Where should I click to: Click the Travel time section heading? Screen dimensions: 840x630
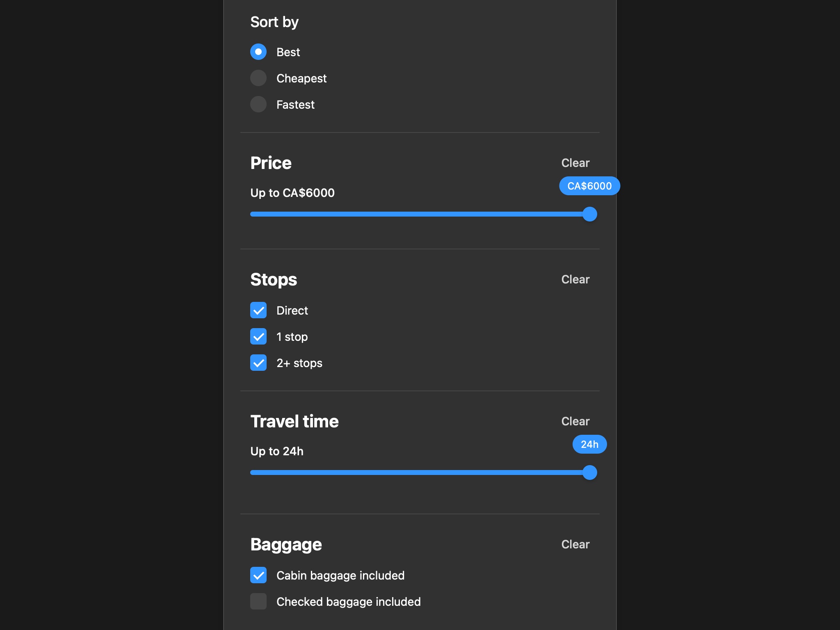pos(294,421)
